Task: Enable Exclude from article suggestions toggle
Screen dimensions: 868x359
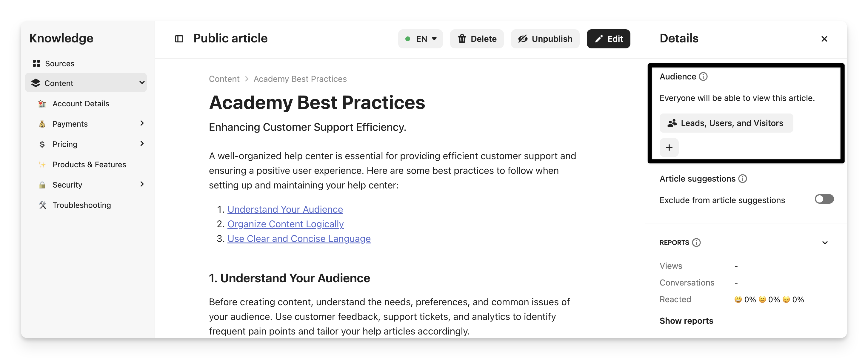Action: point(824,199)
